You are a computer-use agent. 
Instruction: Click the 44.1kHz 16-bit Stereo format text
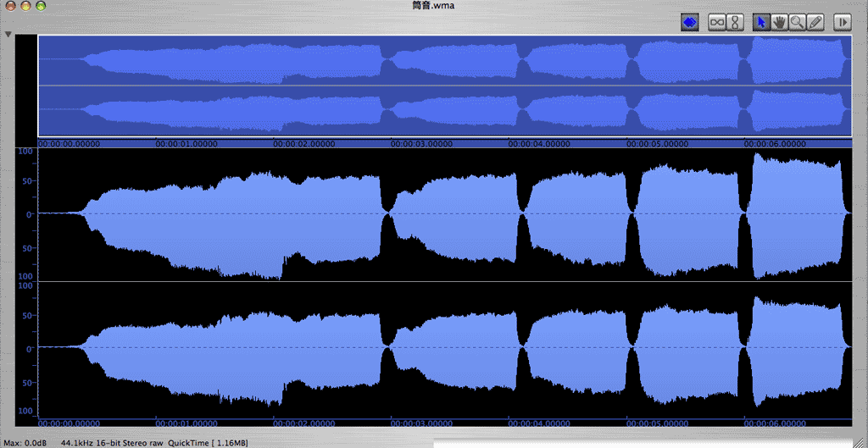[x=112, y=443]
